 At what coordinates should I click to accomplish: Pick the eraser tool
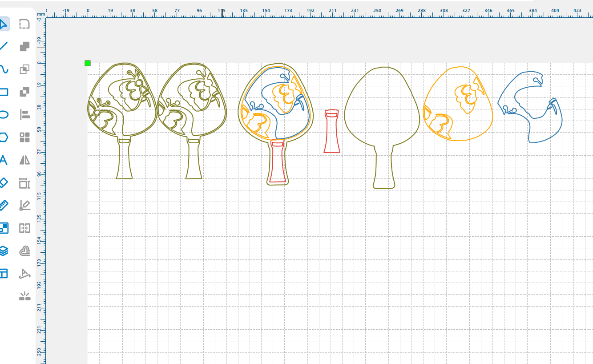click(x=3, y=182)
